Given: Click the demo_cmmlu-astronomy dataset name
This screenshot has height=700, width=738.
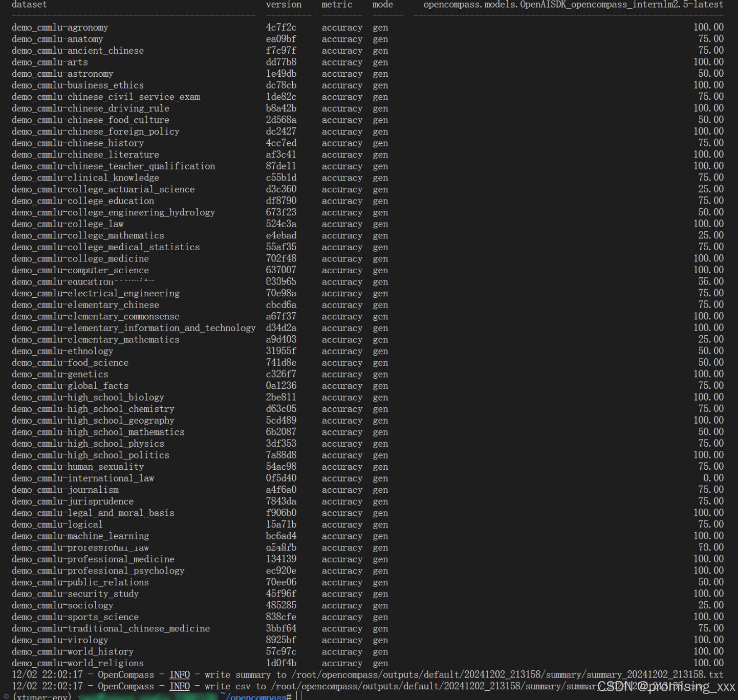Looking at the screenshot, I should pos(62,74).
